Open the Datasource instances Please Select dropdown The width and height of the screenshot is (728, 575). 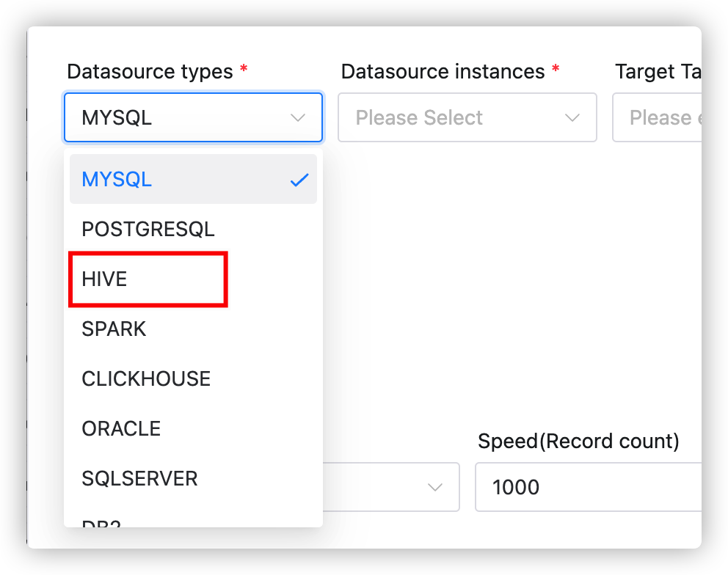click(x=467, y=117)
